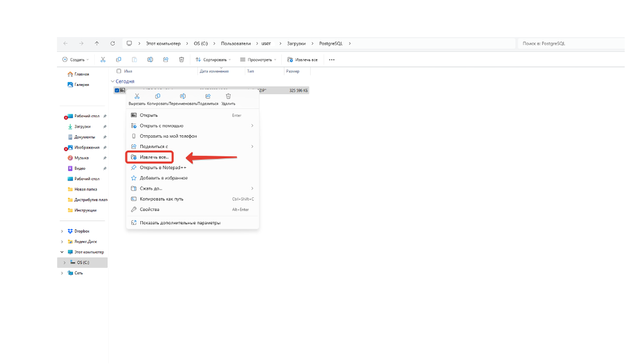Uncheck the selected ZIP file's checkbox

117,90
